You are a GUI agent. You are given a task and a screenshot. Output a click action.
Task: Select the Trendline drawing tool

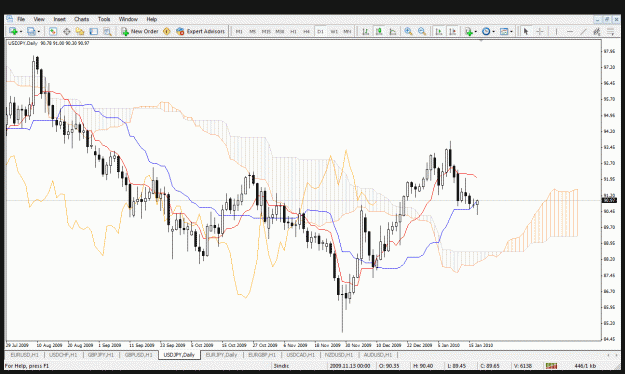tap(583, 31)
